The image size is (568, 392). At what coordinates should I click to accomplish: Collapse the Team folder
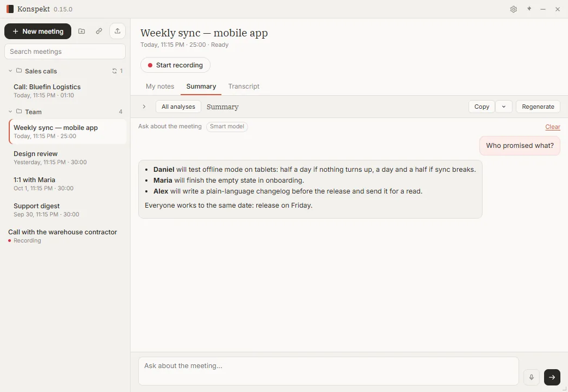10,111
